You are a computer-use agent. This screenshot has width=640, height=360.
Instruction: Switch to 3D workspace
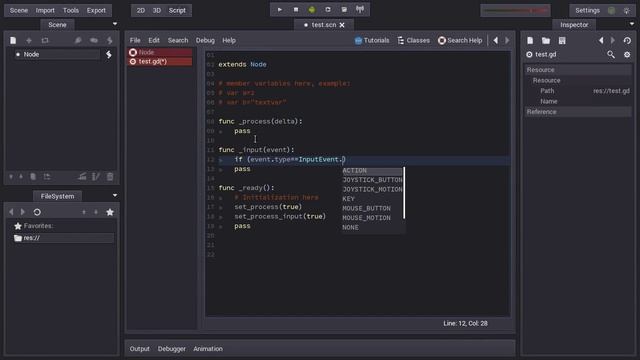pos(157,10)
